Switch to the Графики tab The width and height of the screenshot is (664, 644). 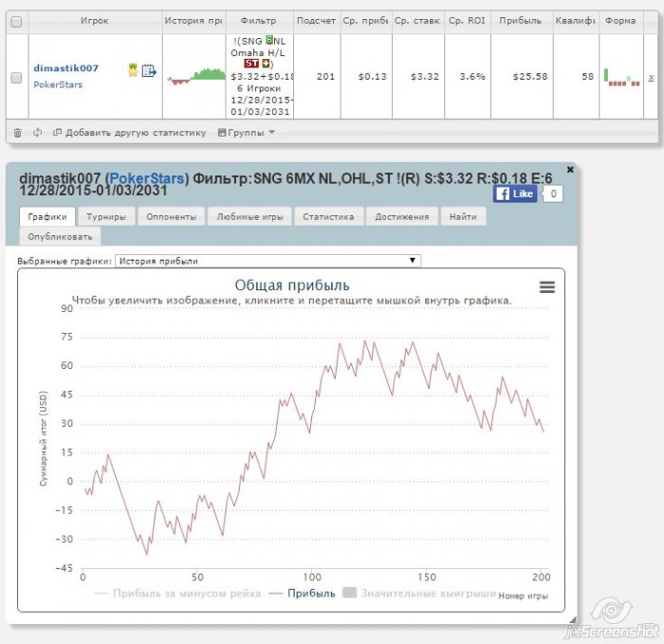point(47,217)
